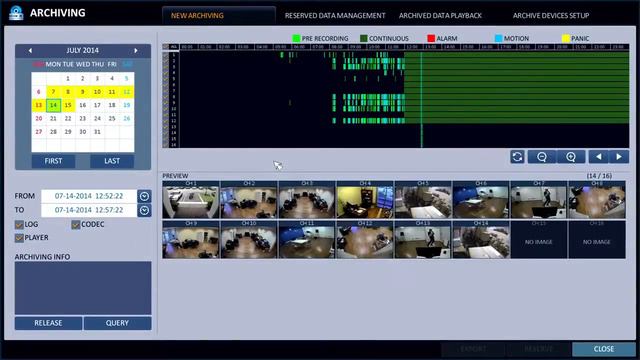The height and width of the screenshot is (360, 640).
Task: Select July 31 in the calendar
Action: pyautogui.click(x=97, y=132)
